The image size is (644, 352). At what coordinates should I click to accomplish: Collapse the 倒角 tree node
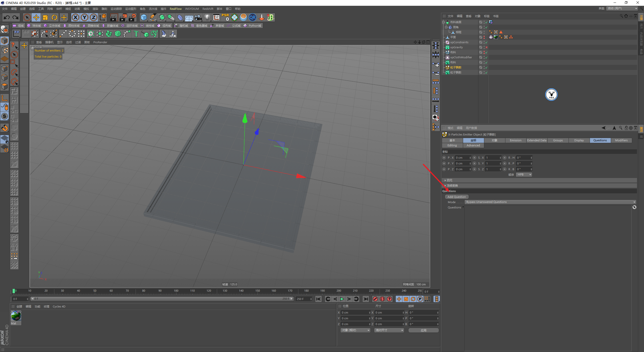[446, 27]
